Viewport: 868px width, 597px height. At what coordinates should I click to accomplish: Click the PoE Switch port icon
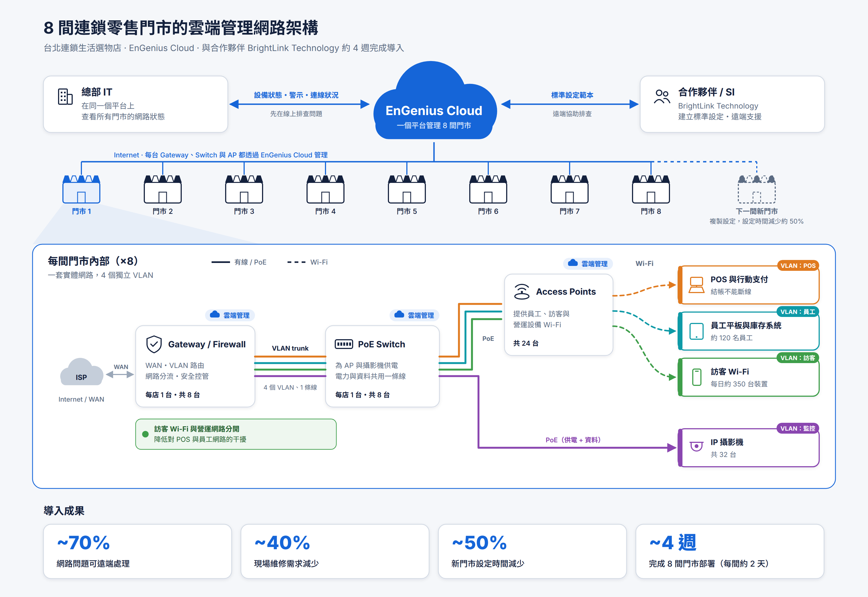(x=343, y=344)
